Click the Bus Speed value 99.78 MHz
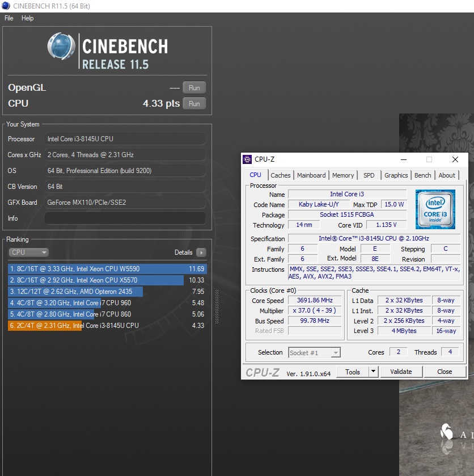Viewport: 474px width, 476px height. tap(315, 321)
